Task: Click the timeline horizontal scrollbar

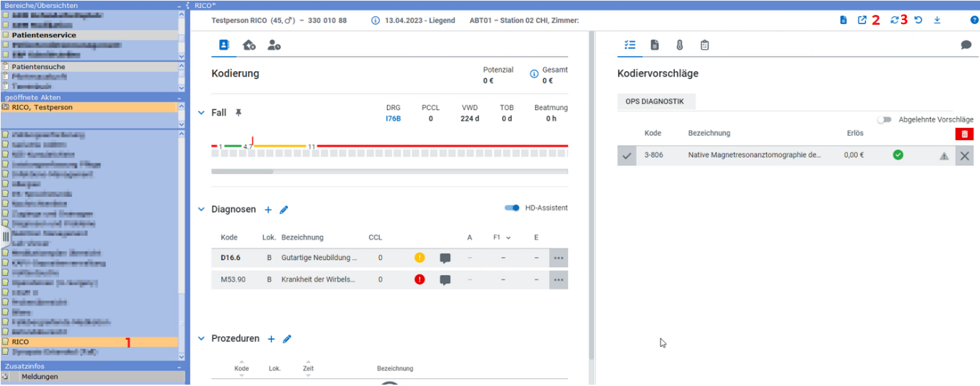Action: coord(242,171)
